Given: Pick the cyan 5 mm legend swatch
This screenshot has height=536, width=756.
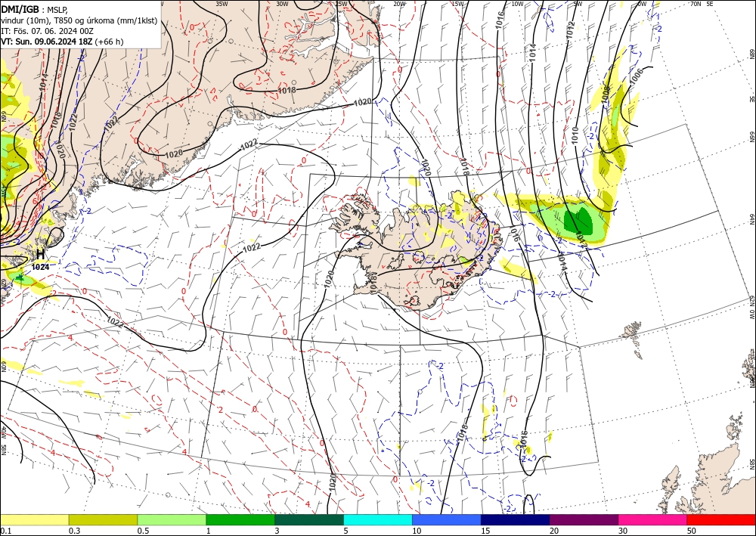Looking at the screenshot, I should pos(378,519).
